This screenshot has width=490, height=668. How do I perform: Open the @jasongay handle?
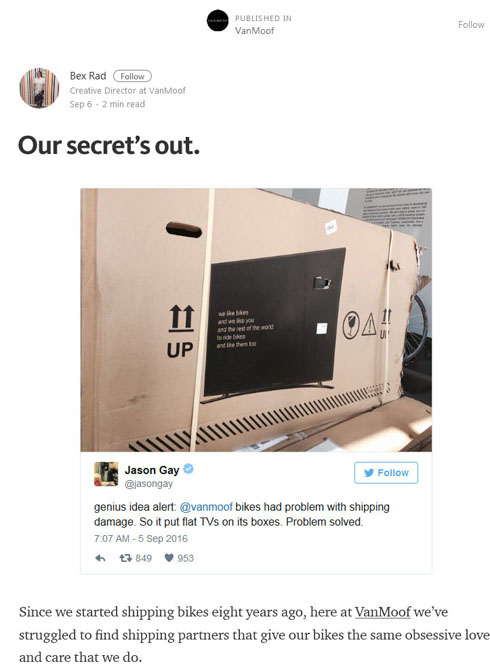click(x=149, y=484)
